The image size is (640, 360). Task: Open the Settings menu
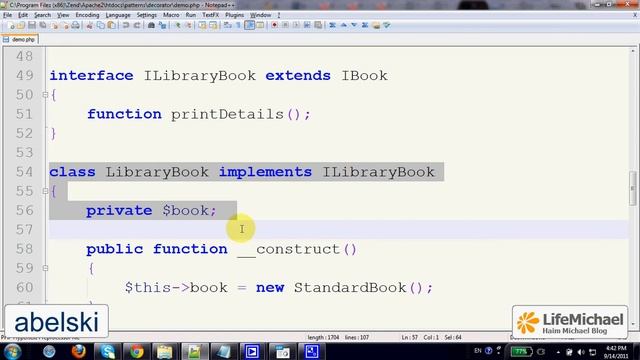tap(147, 15)
